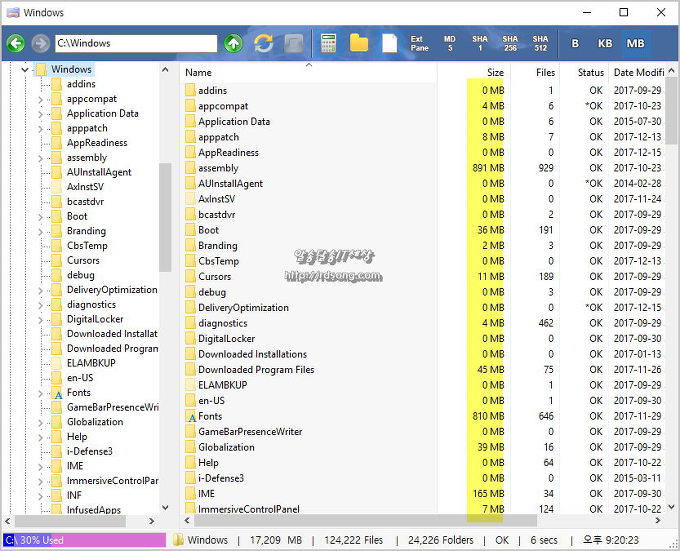Select the GameBarPresenceWriter list row
This screenshot has height=551, width=680.
(x=423, y=431)
